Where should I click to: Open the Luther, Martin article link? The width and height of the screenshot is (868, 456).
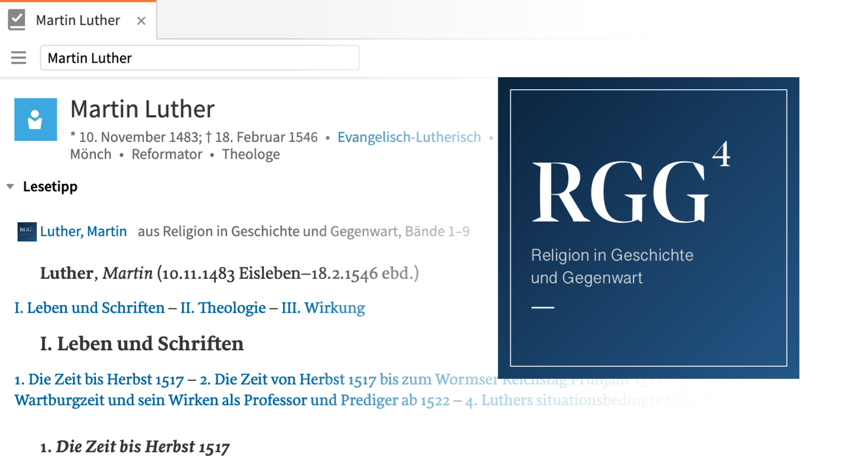click(x=83, y=232)
